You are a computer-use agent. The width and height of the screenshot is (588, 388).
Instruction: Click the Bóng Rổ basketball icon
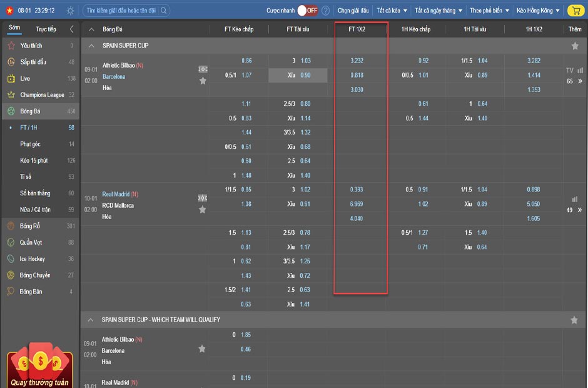click(11, 226)
